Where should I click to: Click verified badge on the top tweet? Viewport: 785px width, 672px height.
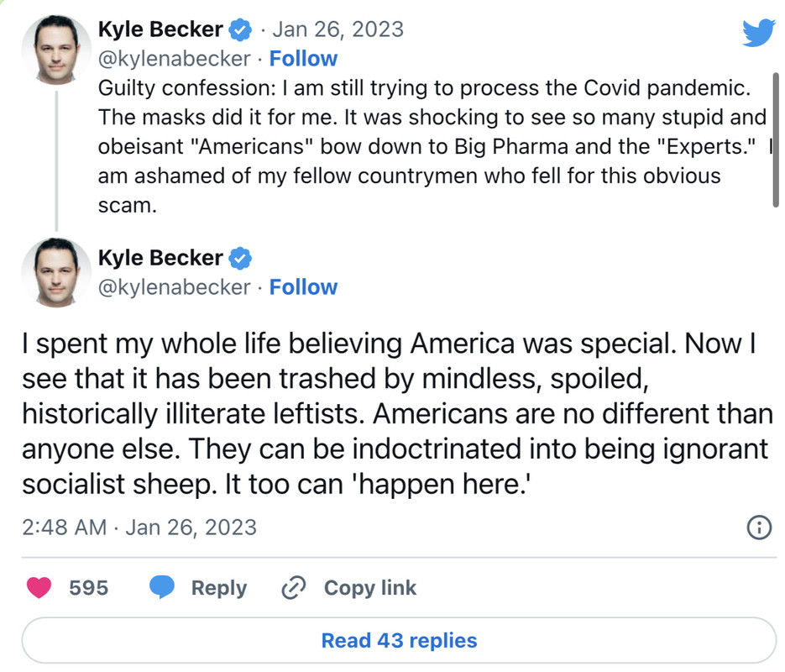240,30
